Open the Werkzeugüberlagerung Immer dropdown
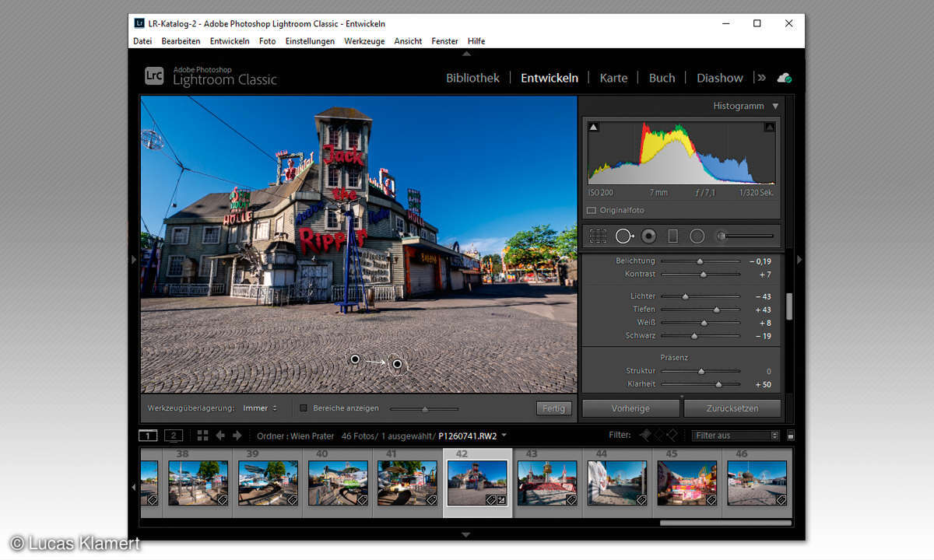Image resolution: width=934 pixels, height=560 pixels. [260, 408]
